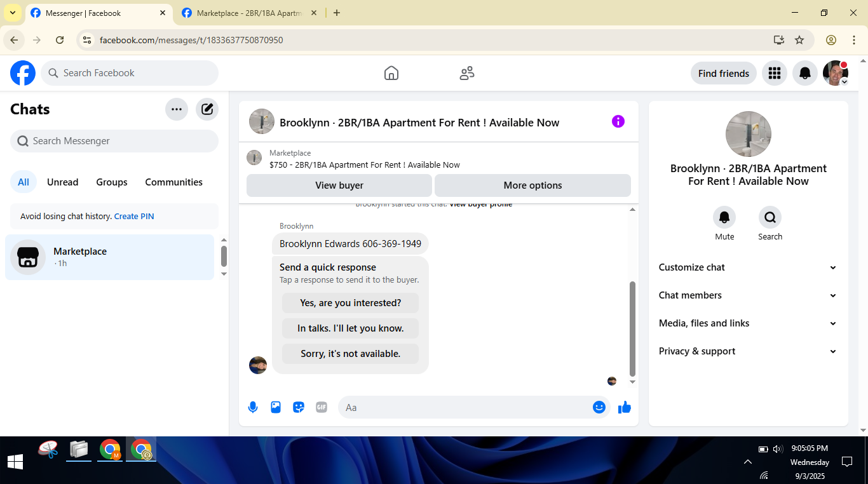Open the Chrome tab search dropdown

coord(13,13)
